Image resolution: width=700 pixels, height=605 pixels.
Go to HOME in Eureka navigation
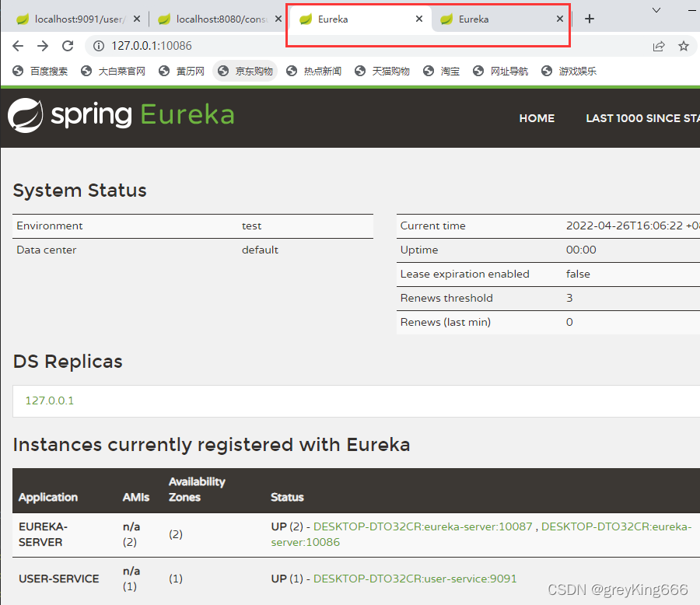537,118
